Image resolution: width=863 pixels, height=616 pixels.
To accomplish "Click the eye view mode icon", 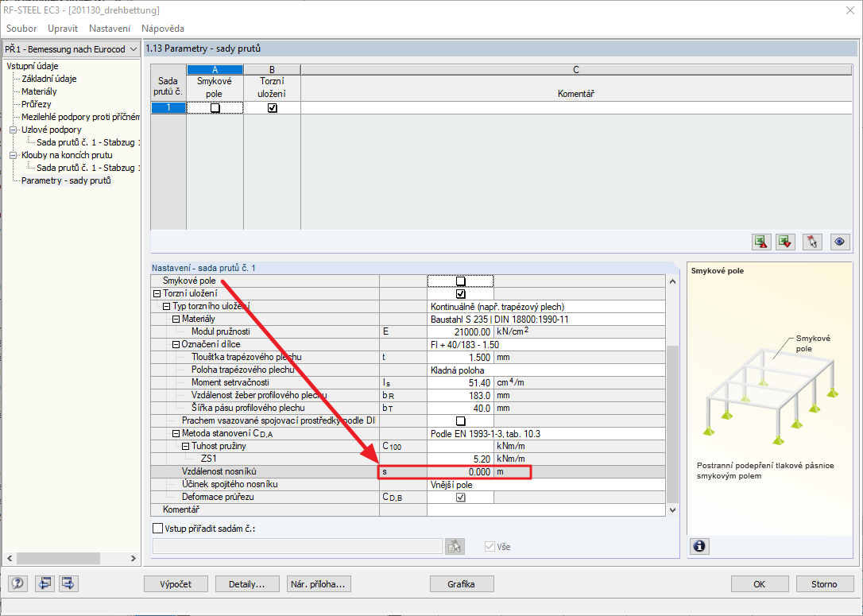I will (839, 242).
